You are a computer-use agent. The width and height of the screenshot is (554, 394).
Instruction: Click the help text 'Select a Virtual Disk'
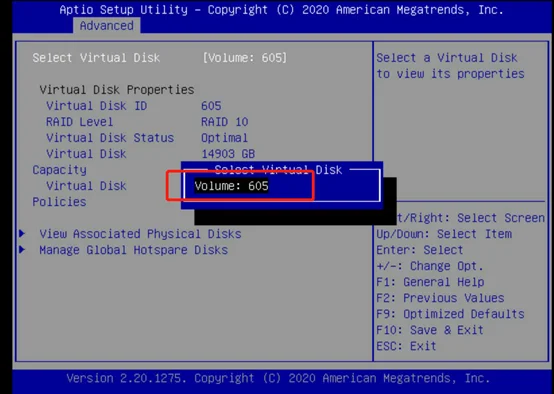[447, 58]
